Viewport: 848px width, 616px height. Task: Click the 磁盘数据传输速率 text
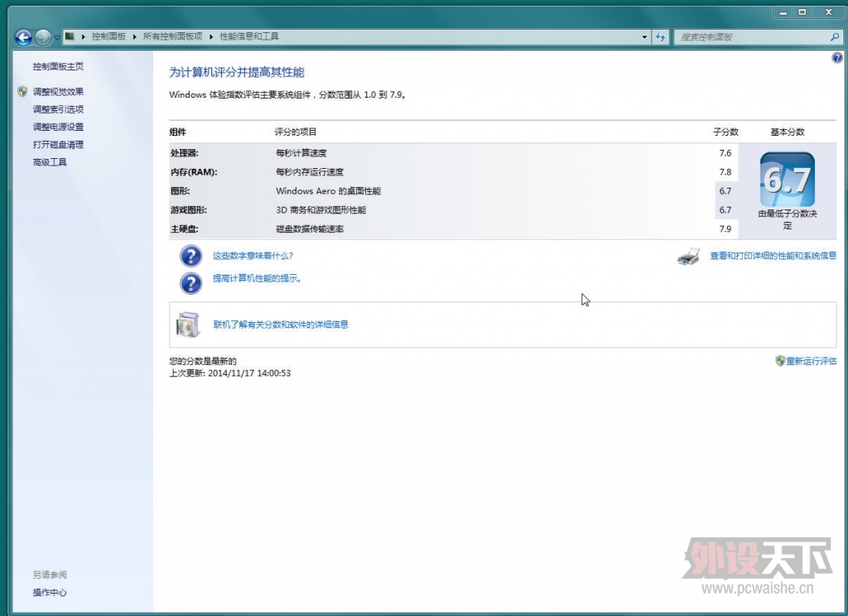pyautogui.click(x=310, y=229)
